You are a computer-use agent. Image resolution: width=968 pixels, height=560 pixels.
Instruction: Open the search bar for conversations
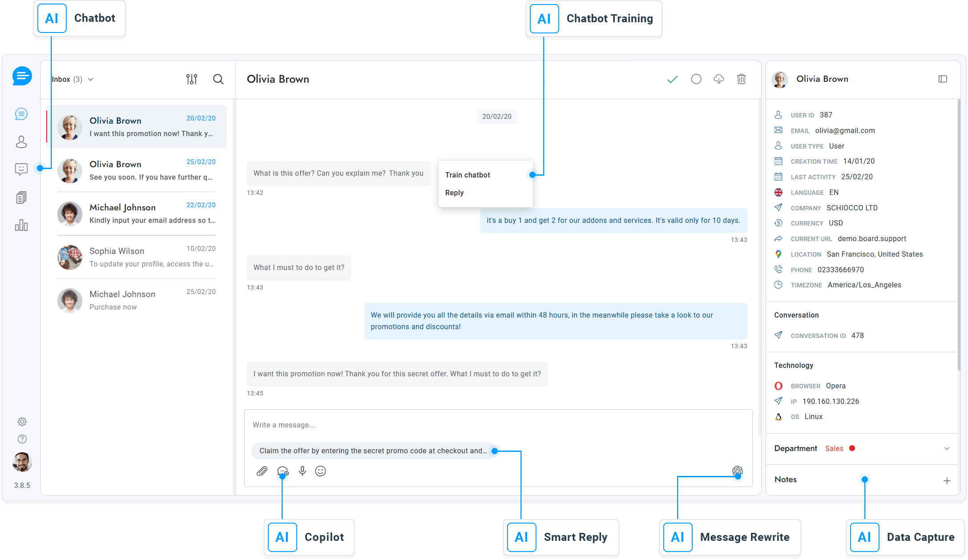coord(218,79)
